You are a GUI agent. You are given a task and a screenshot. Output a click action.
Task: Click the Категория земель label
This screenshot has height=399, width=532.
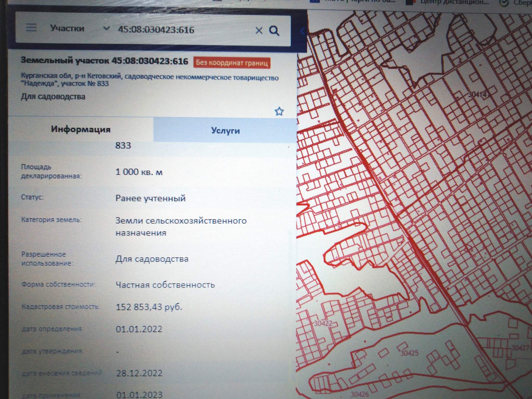click(51, 220)
